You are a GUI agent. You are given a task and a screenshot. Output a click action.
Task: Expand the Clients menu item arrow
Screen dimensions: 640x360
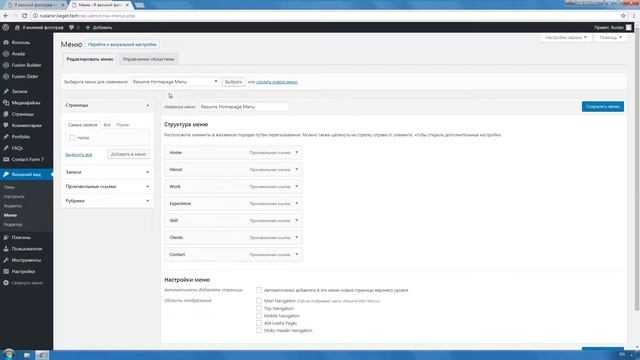[297, 237]
